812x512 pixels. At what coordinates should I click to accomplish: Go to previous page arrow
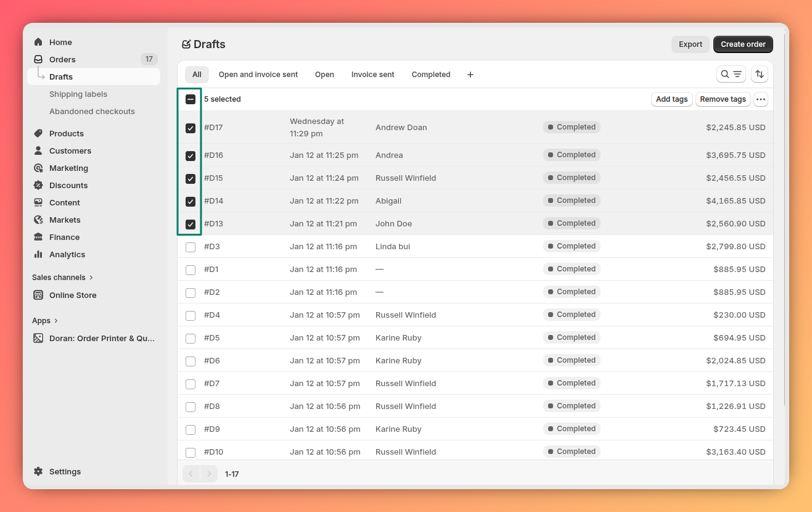point(191,474)
